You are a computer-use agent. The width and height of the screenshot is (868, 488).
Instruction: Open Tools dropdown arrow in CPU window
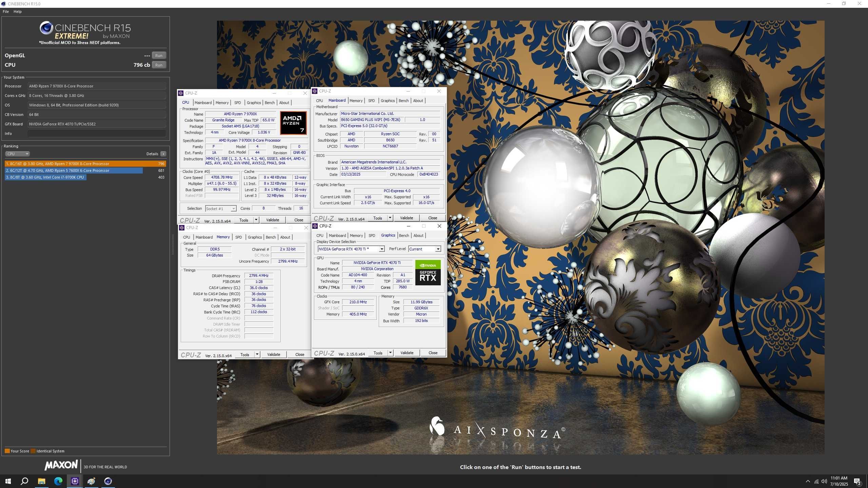tap(256, 220)
